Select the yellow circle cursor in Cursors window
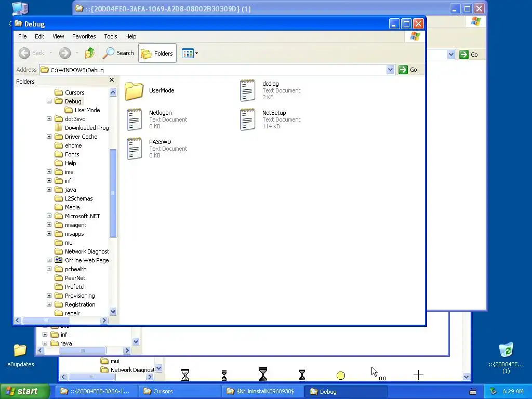The height and width of the screenshot is (399, 532). [x=341, y=376]
